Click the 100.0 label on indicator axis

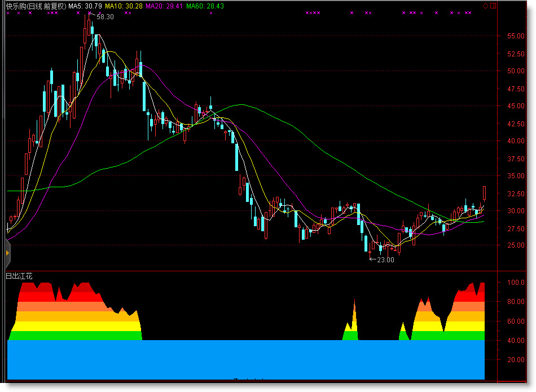pos(516,283)
